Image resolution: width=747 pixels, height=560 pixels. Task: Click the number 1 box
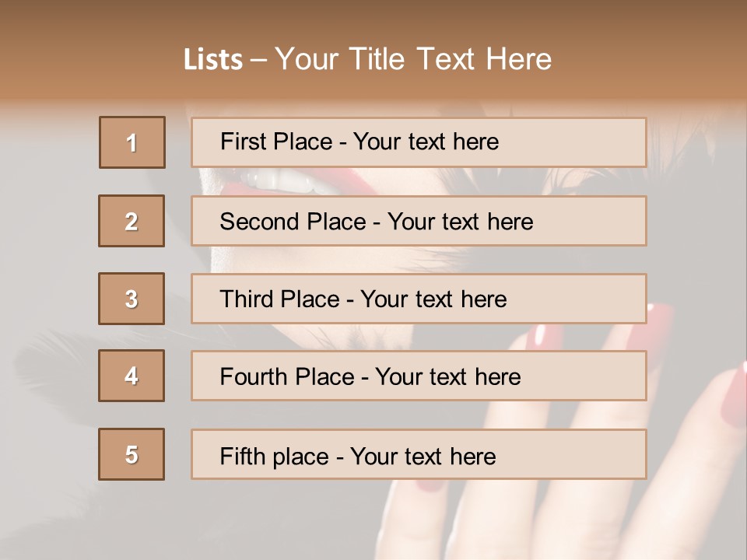point(132,142)
